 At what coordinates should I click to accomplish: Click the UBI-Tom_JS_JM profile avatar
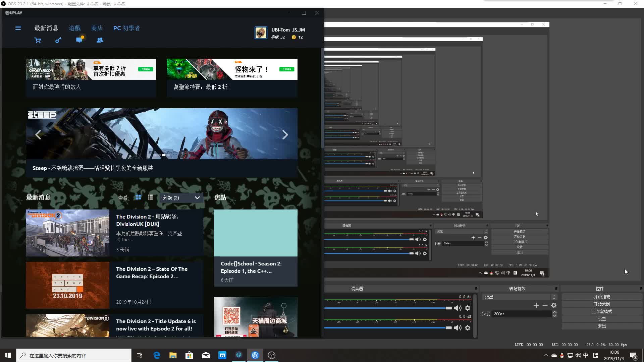261,33
